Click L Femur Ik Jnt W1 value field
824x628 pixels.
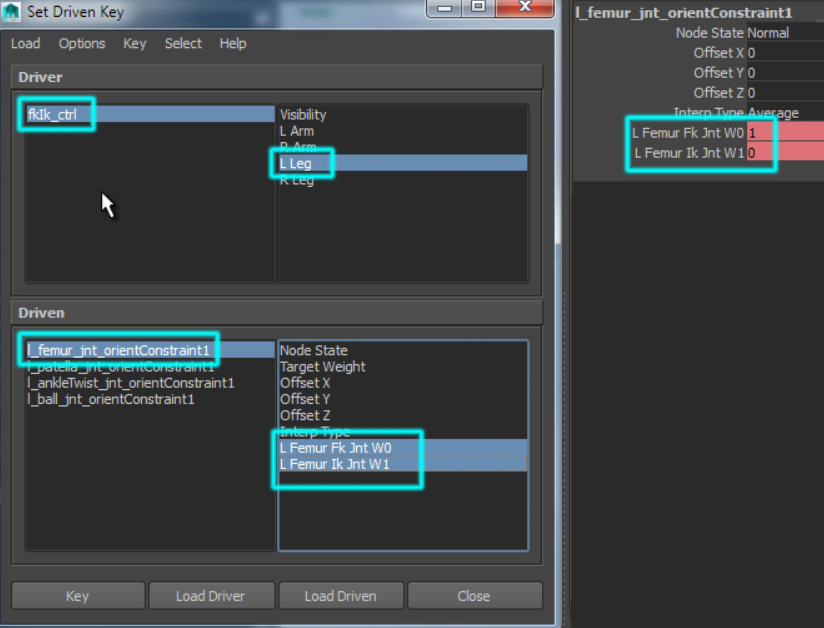(x=785, y=153)
